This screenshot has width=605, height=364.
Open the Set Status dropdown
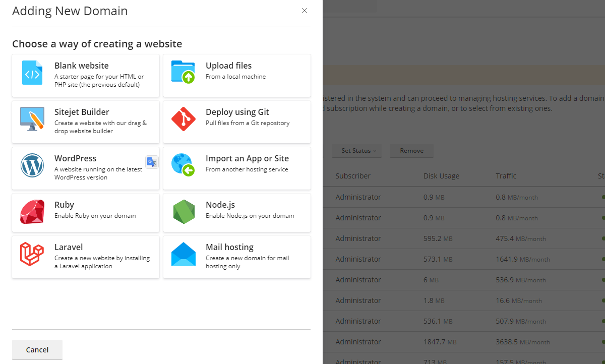(x=356, y=151)
